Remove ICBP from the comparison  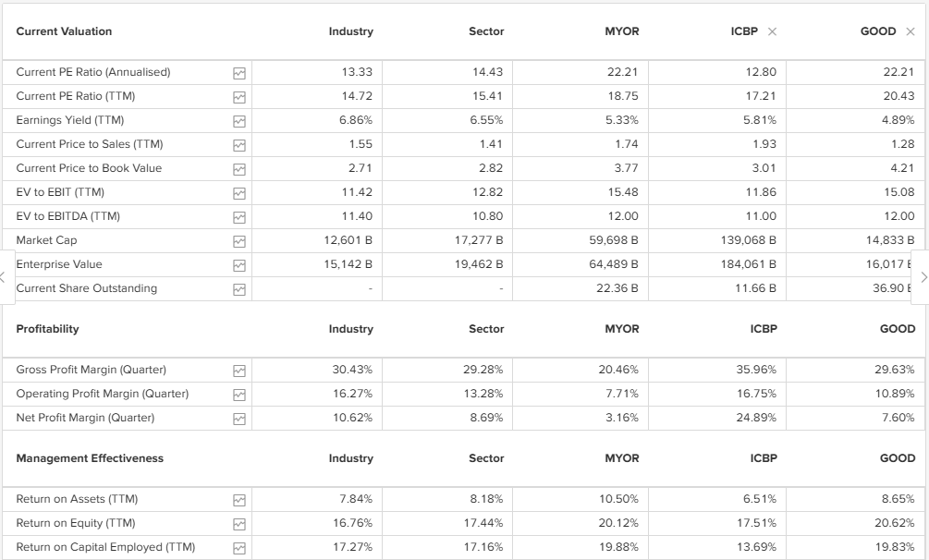[x=773, y=31]
